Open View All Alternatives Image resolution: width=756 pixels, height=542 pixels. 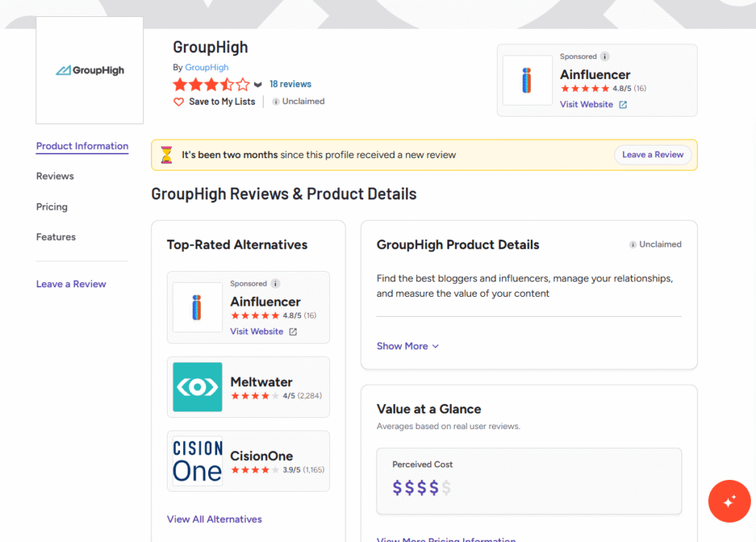(214, 519)
